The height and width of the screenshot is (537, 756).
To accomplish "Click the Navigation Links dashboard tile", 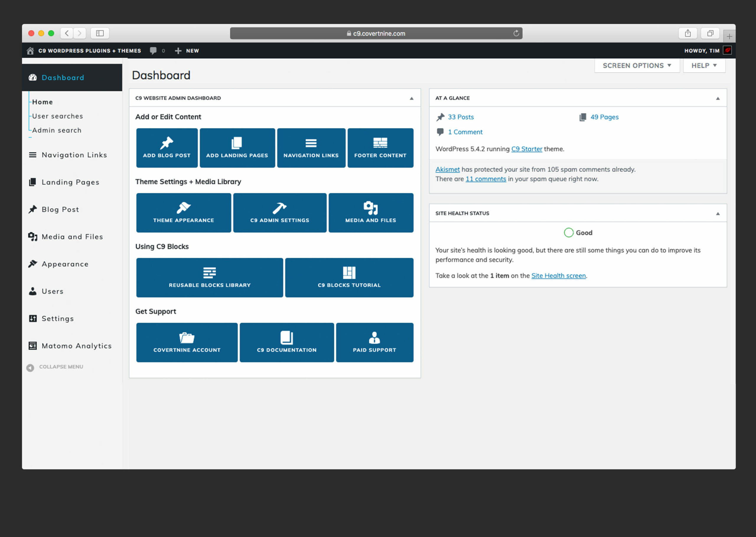I will (x=311, y=148).
